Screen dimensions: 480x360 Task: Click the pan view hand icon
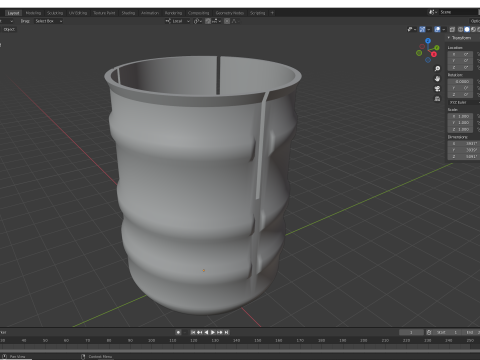coord(437,79)
